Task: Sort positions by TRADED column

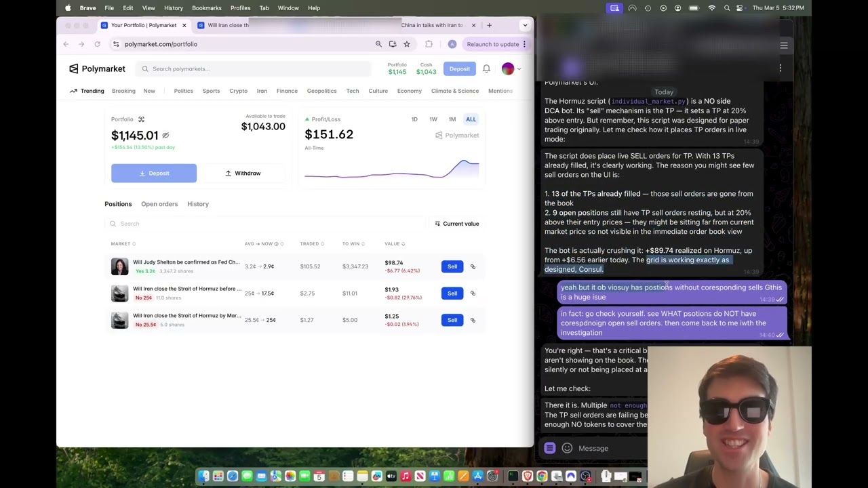Action: pos(312,244)
